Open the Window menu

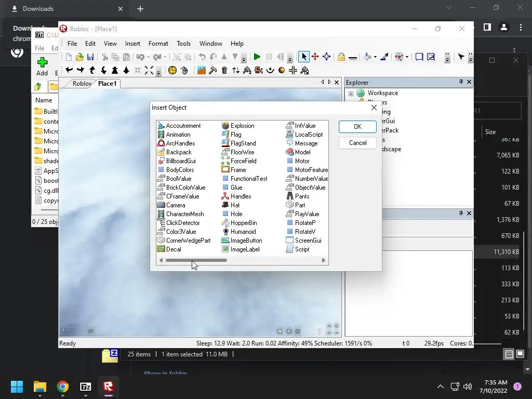click(x=211, y=44)
